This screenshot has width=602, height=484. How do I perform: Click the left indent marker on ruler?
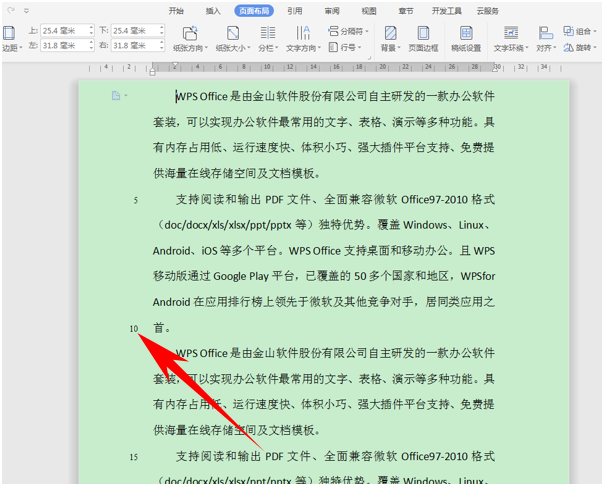152,71
